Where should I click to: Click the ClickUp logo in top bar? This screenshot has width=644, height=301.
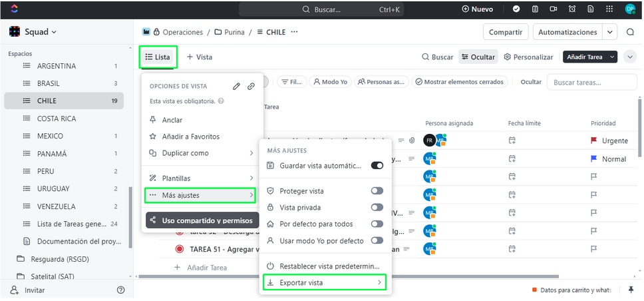coord(14,9)
